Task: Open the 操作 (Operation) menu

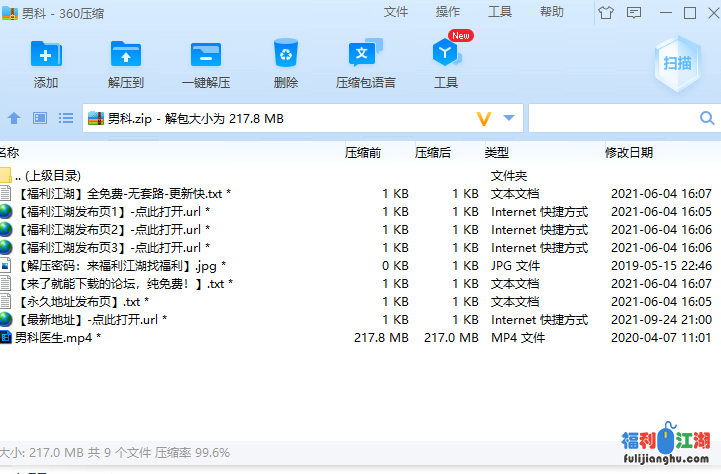Action: 448,12
